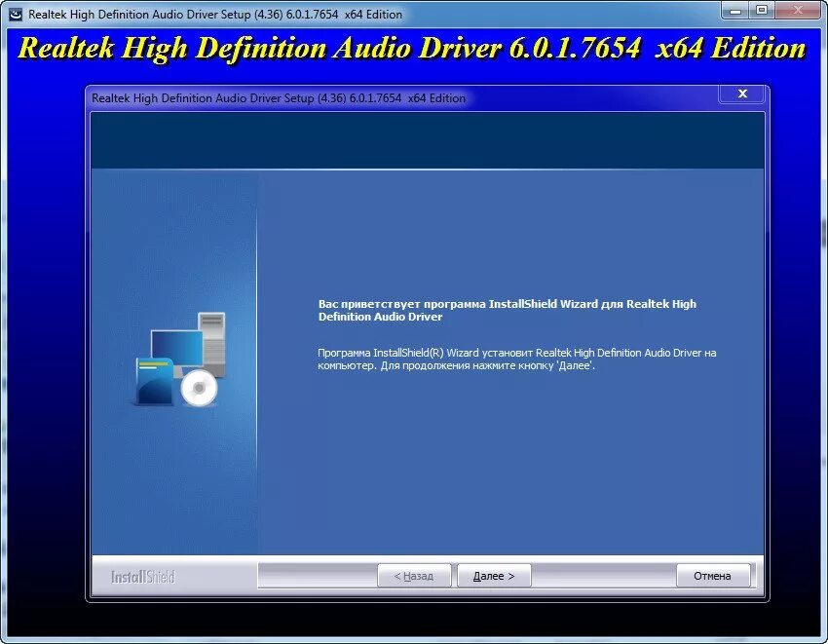828x644 pixels.
Task: Maximize the outer setup window
Action: coord(762,10)
